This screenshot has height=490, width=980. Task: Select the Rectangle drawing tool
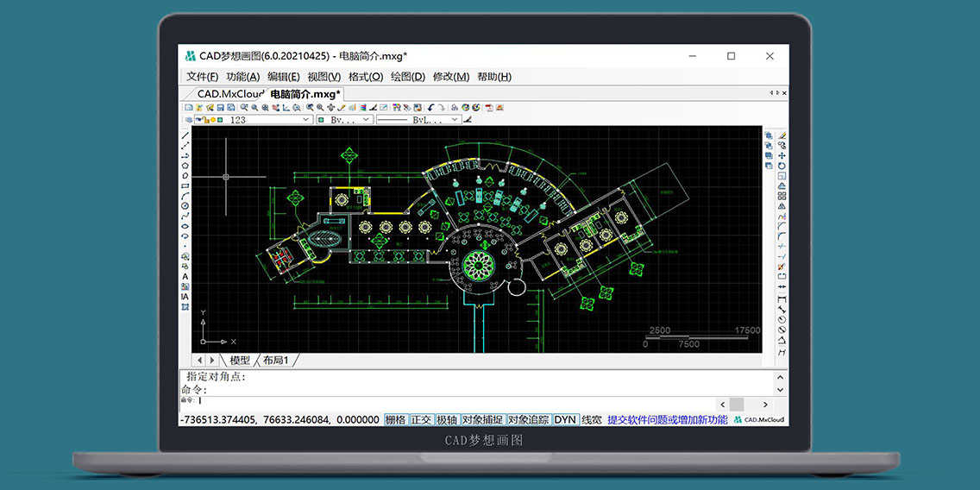tap(185, 185)
